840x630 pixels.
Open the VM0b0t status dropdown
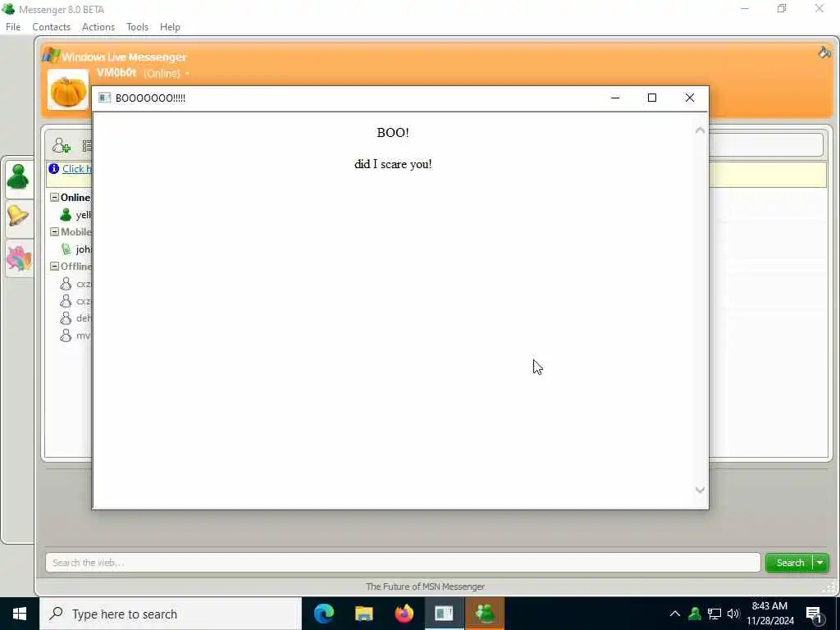click(x=187, y=73)
